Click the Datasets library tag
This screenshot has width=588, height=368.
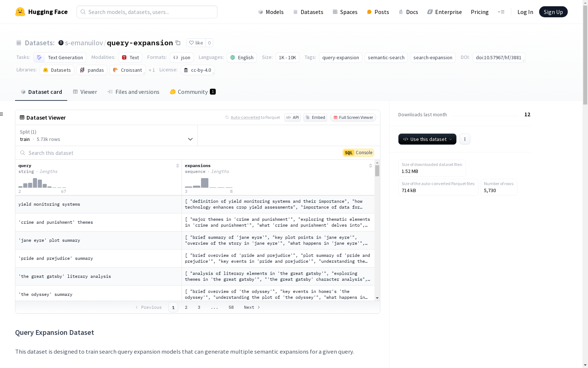(57, 70)
